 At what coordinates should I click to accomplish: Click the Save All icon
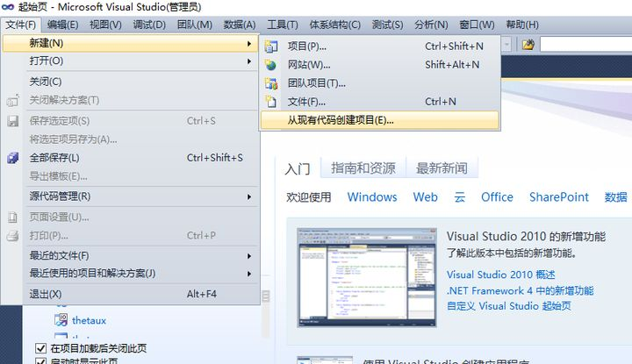(12, 158)
